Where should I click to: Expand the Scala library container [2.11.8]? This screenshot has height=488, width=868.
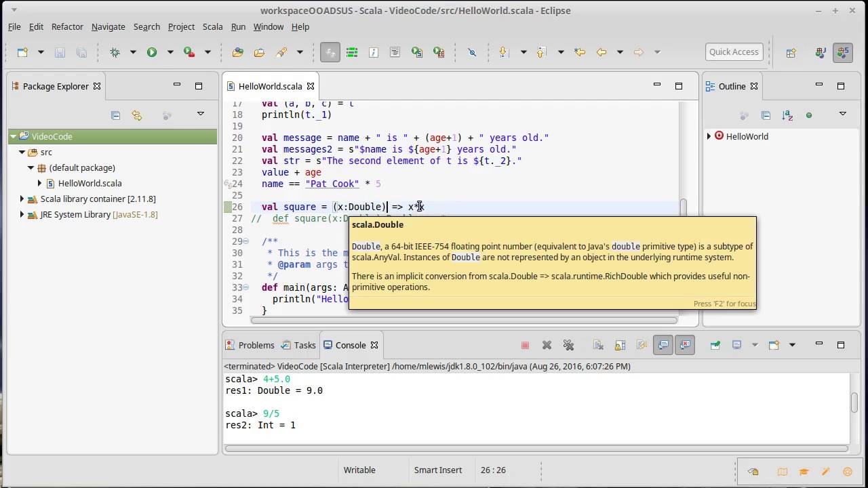pyautogui.click(x=22, y=199)
